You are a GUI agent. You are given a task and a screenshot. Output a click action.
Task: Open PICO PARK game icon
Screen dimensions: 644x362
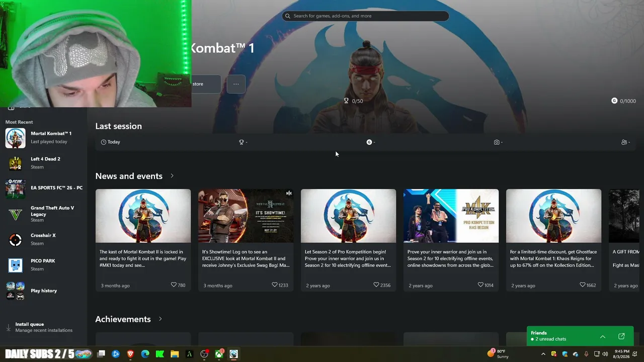pos(15,265)
